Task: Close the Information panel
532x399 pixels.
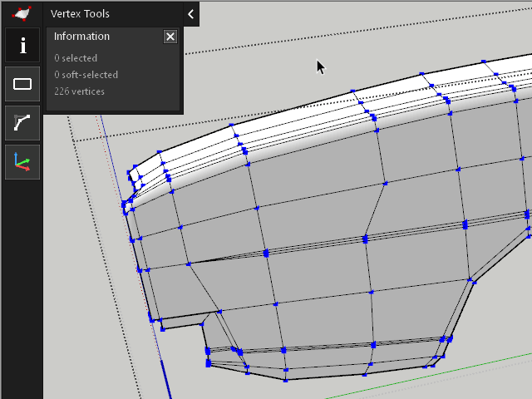Action: point(170,37)
